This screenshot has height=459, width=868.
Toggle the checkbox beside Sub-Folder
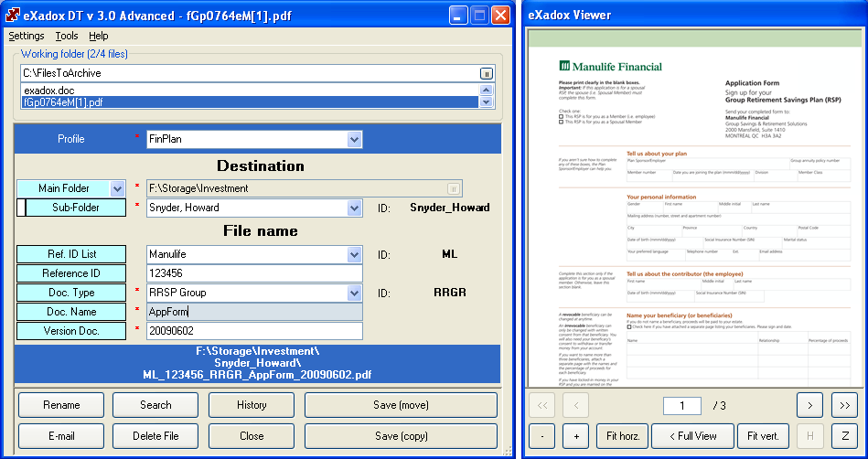[x=21, y=208]
